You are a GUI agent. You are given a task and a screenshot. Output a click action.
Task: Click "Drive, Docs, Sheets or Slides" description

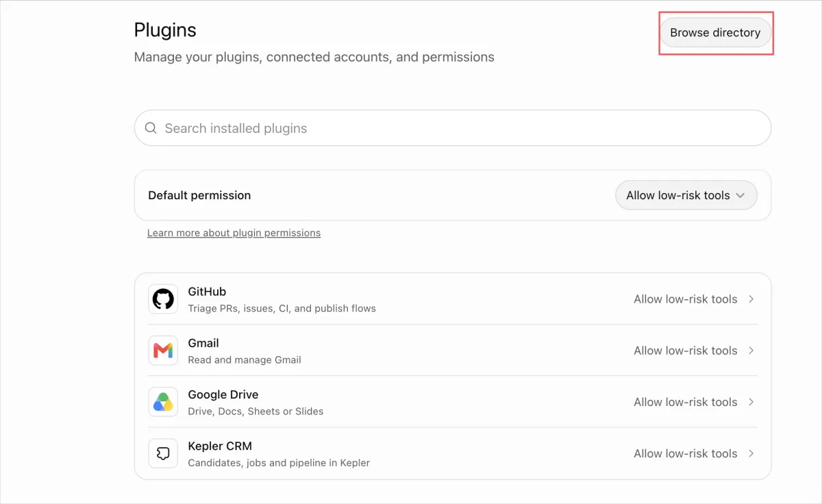point(256,412)
